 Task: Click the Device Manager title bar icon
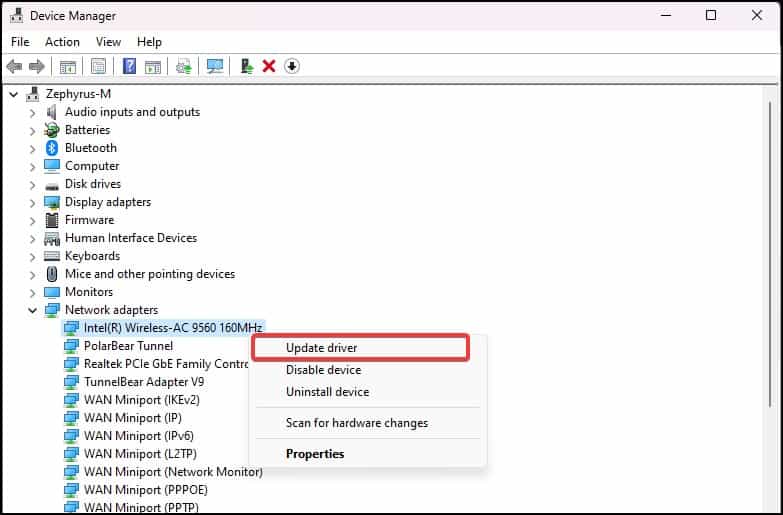tap(16, 15)
